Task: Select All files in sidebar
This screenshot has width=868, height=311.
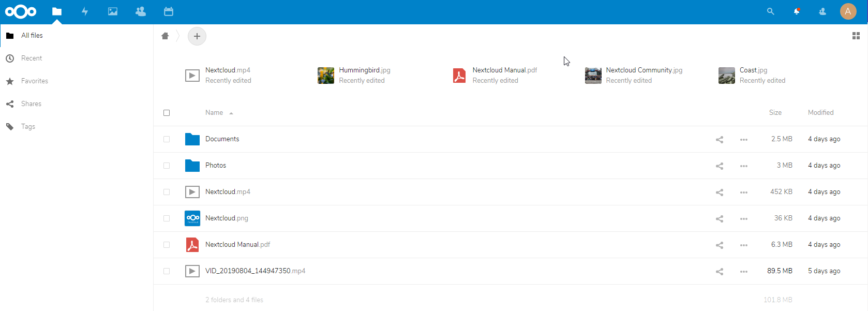Action: [x=77, y=36]
